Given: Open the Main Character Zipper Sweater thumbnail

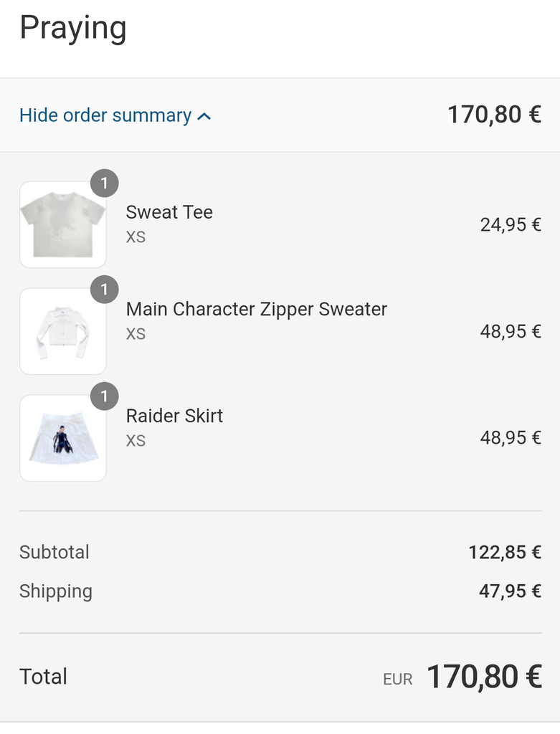Looking at the screenshot, I should tap(63, 331).
